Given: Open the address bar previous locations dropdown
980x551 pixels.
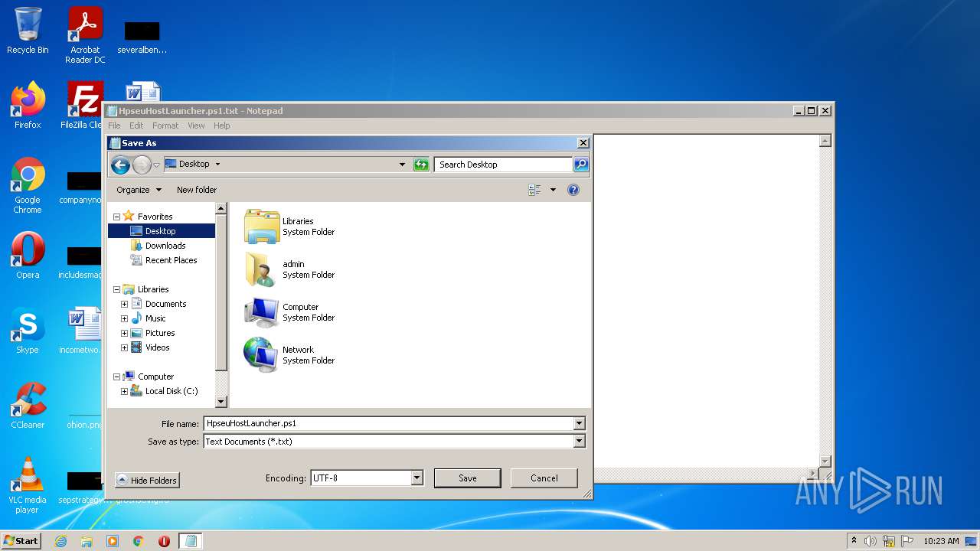Looking at the screenshot, I should coord(402,165).
